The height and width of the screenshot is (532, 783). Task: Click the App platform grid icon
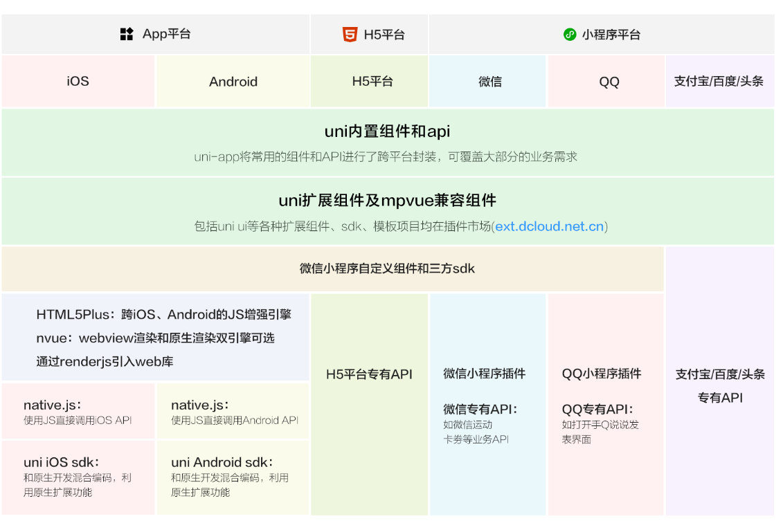click(x=127, y=34)
